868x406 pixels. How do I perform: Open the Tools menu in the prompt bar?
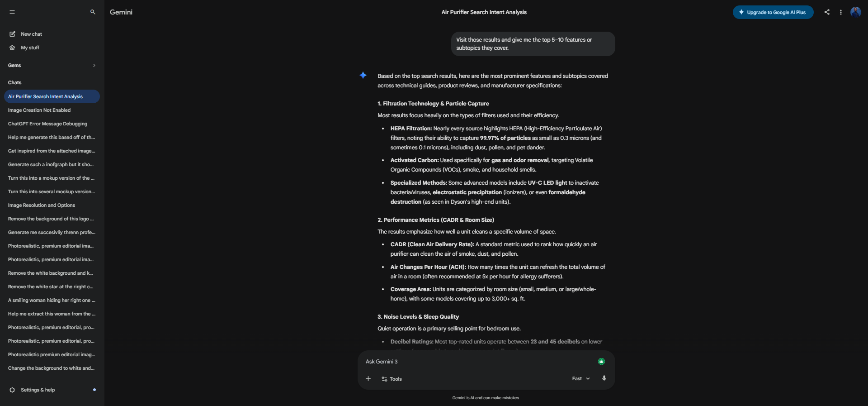(392, 379)
